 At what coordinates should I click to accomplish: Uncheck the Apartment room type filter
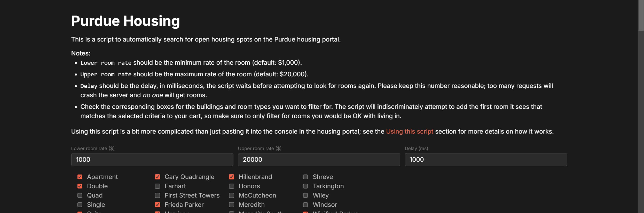click(x=79, y=177)
